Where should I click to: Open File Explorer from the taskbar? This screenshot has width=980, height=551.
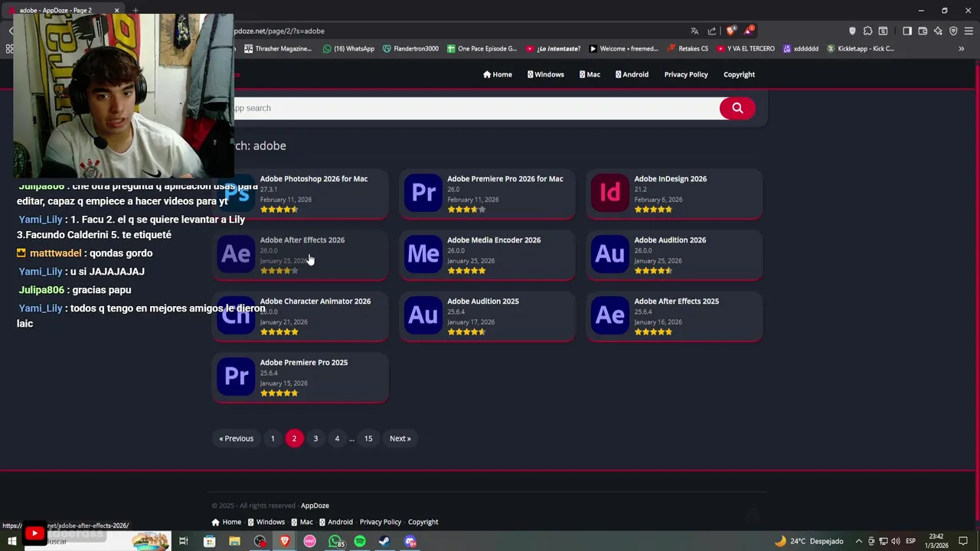click(x=234, y=541)
